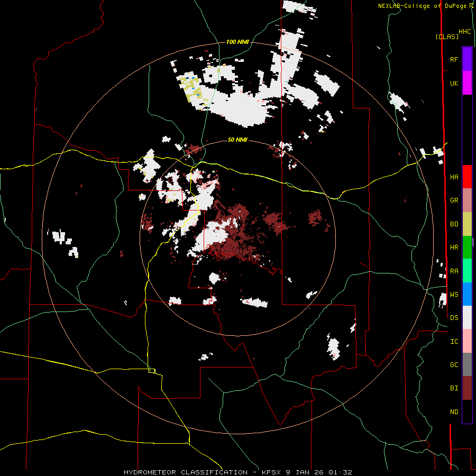
Task: Click the 'BD' legend label
Action: pos(454,224)
